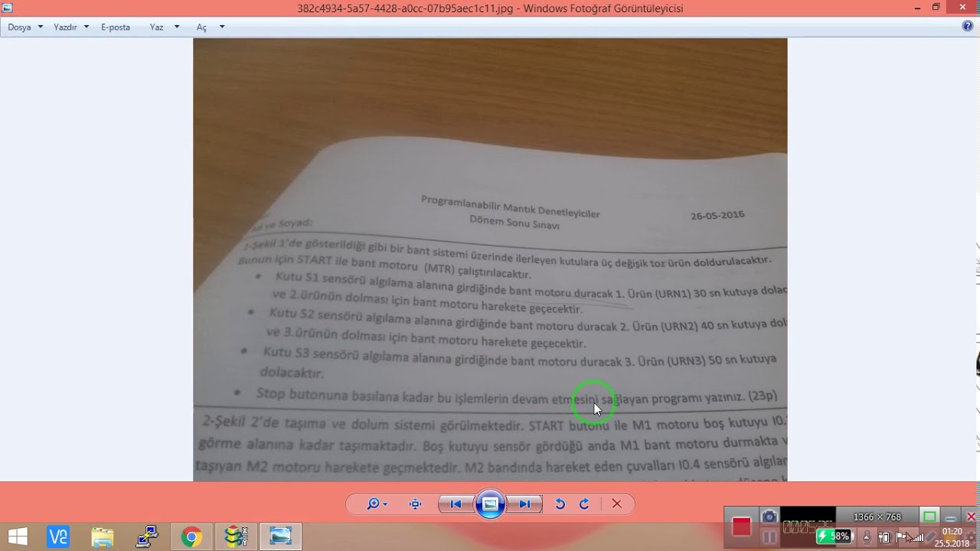Open the E-posta menu item

pyautogui.click(x=116, y=27)
